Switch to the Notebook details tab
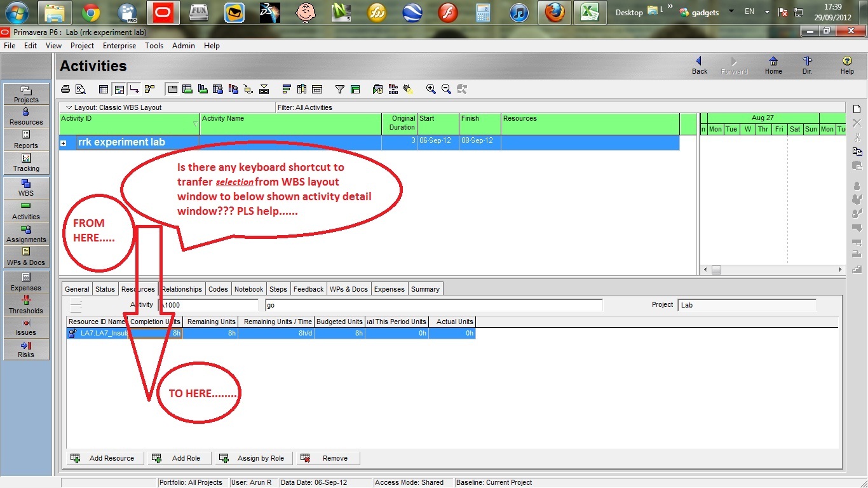Image resolution: width=868 pixels, height=488 pixels. [248, 289]
